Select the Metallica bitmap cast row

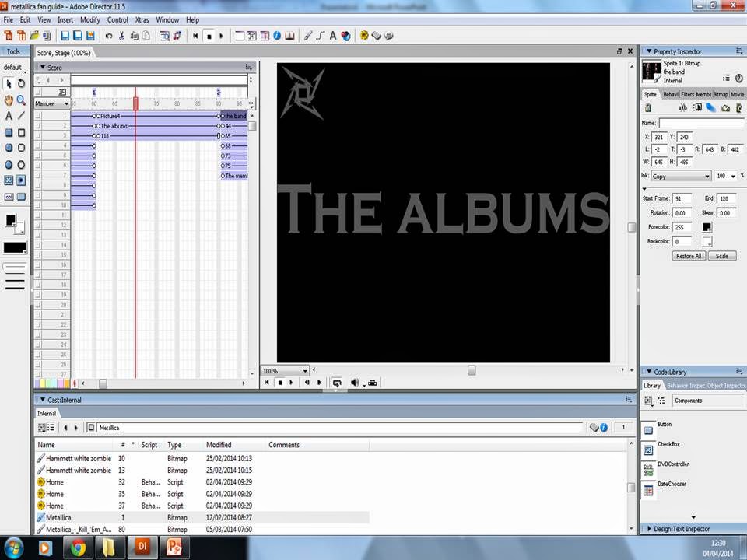[202, 517]
